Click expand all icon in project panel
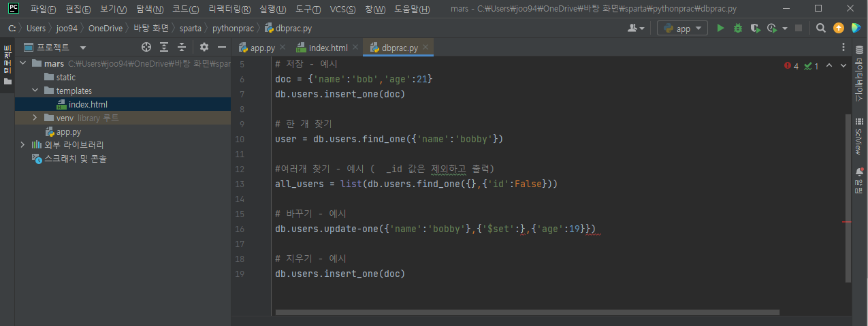Screen dimensions: 868x326 (164, 48)
